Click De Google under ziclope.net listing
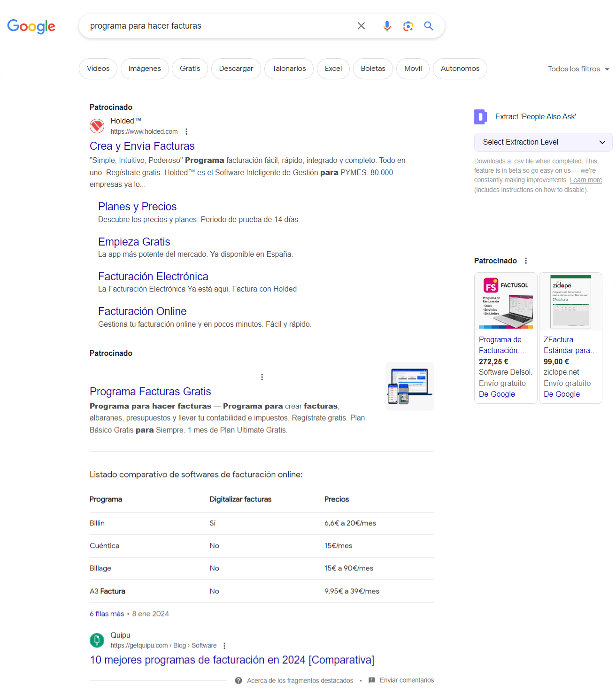The height and width of the screenshot is (700, 616). 562,394
